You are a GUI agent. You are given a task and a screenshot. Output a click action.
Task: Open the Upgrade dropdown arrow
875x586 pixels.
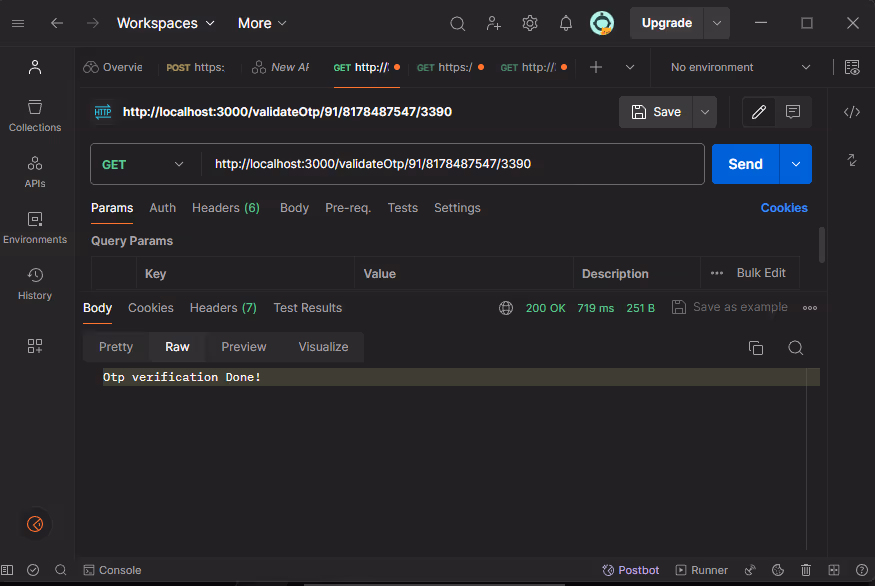pos(717,23)
